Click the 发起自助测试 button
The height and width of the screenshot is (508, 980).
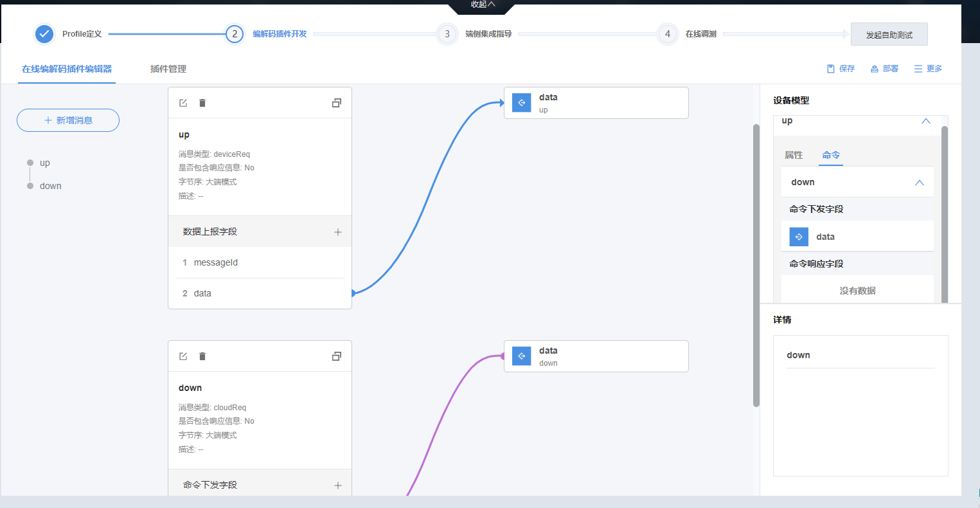[x=889, y=35]
